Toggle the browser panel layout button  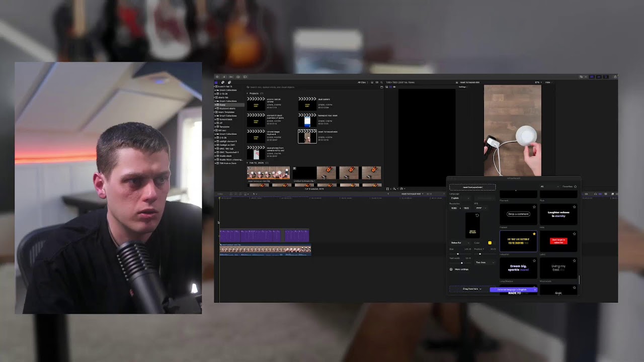pos(592,77)
